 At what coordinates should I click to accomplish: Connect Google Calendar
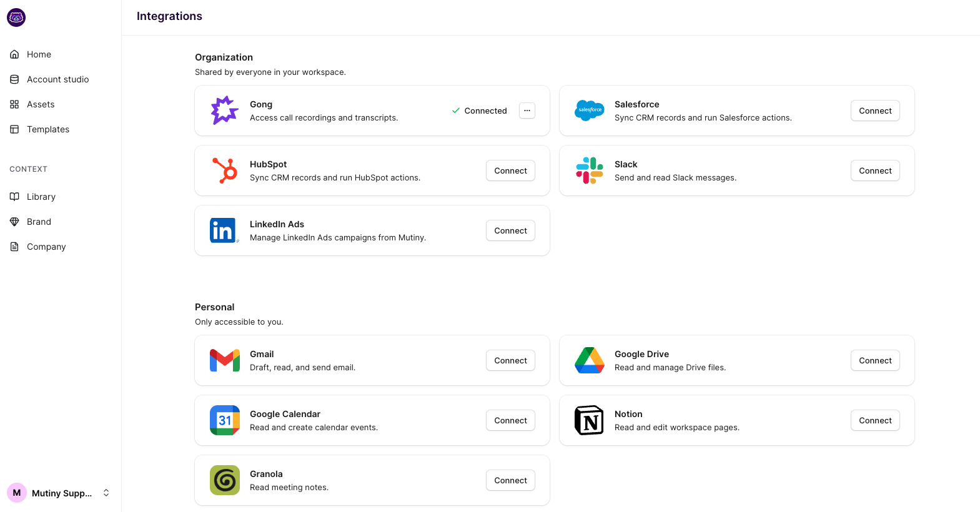tap(510, 420)
